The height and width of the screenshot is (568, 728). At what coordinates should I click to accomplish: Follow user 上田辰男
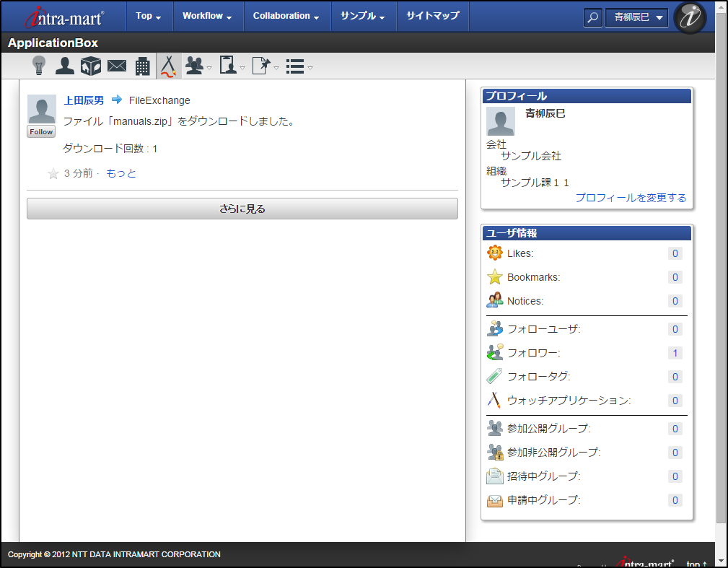[41, 131]
